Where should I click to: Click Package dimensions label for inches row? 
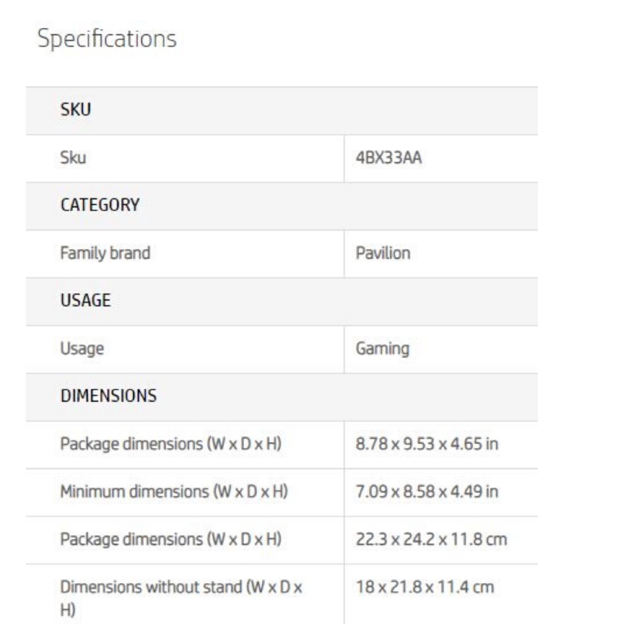(x=171, y=445)
